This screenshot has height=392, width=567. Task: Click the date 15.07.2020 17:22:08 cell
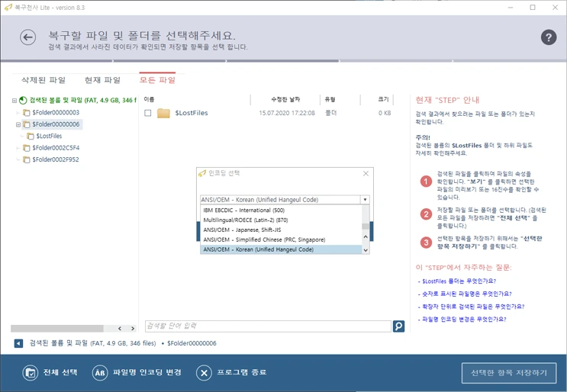point(287,113)
